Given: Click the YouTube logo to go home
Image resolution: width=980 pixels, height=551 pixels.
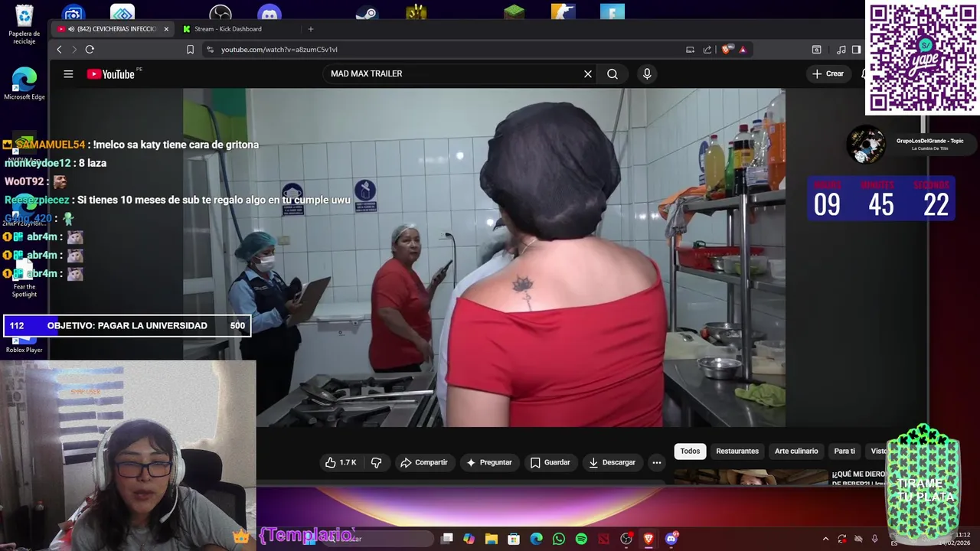Looking at the screenshot, I should [111, 74].
